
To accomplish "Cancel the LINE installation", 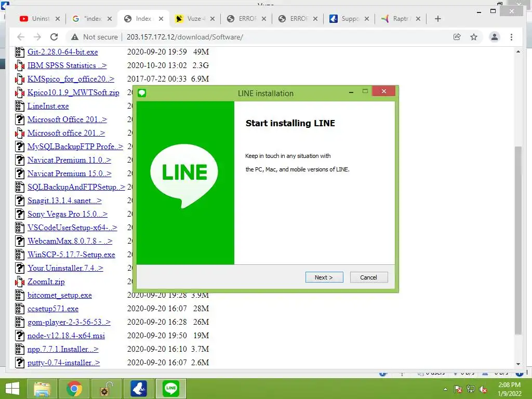I will 368,277.
